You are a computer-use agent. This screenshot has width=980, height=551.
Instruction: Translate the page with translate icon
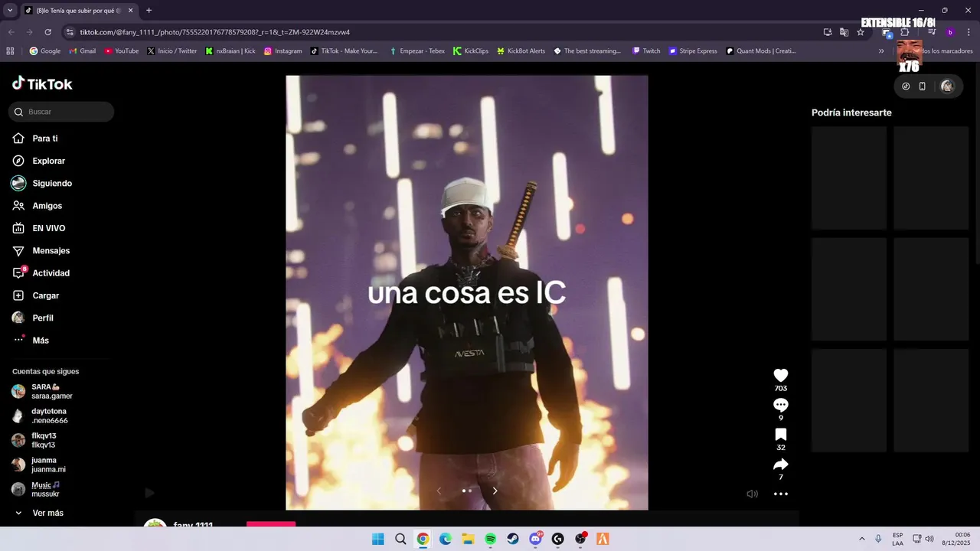coord(844,32)
